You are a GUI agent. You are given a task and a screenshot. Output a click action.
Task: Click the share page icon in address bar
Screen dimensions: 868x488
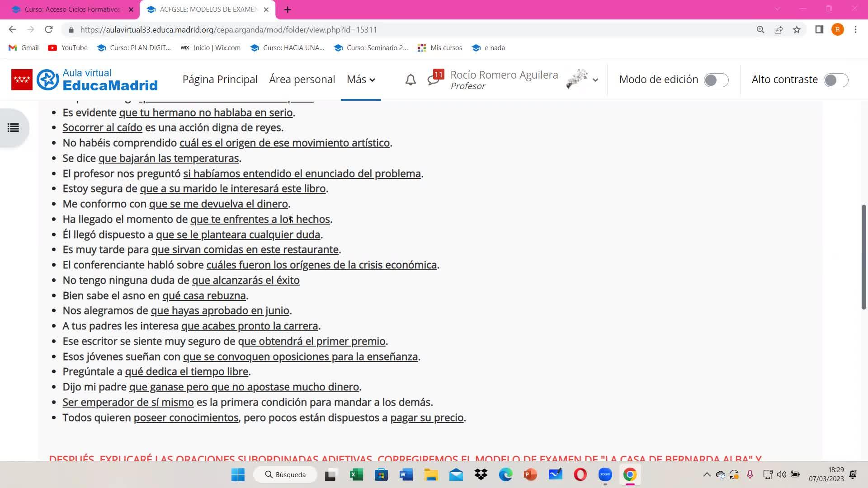click(778, 30)
